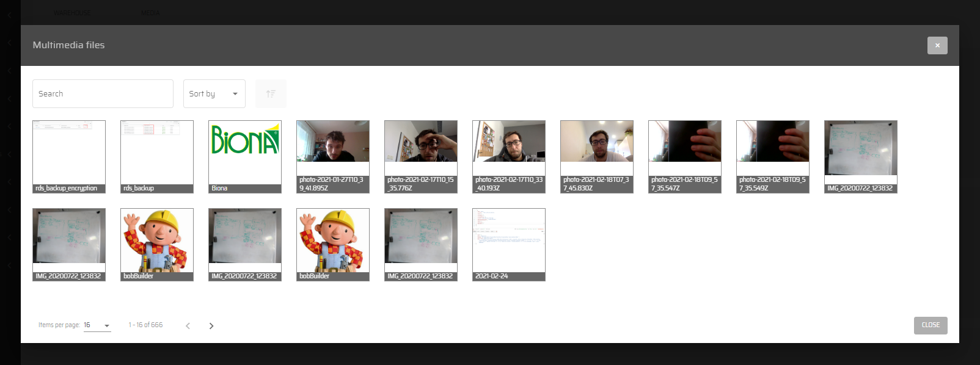
Task: Select the 2021-02-24 document thumbnail
Action: pyautogui.click(x=509, y=244)
